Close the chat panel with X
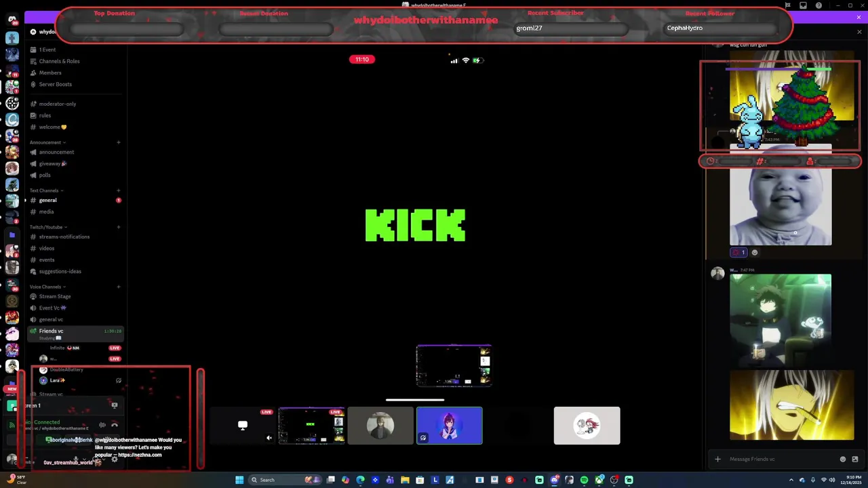 tap(859, 32)
